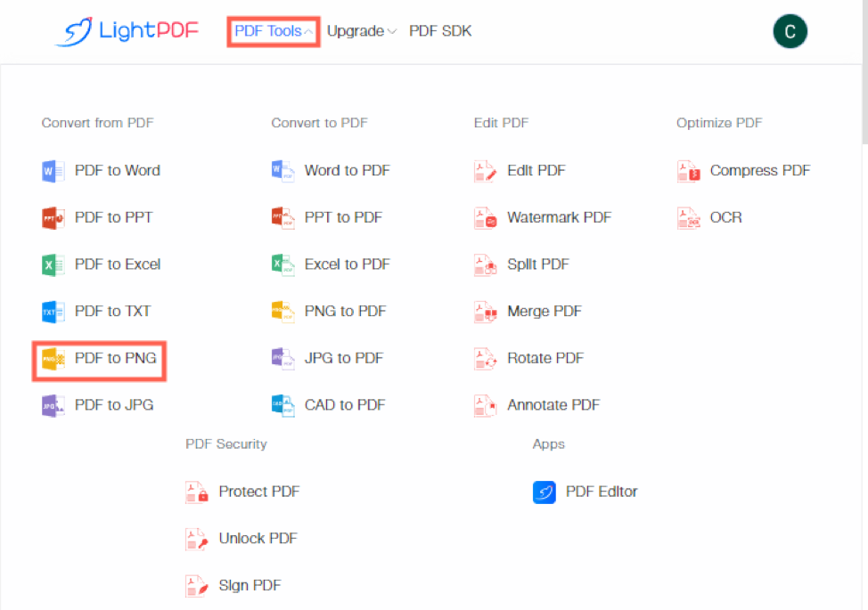The height and width of the screenshot is (610, 868).
Task: Choose the OCR link
Action: click(x=725, y=218)
